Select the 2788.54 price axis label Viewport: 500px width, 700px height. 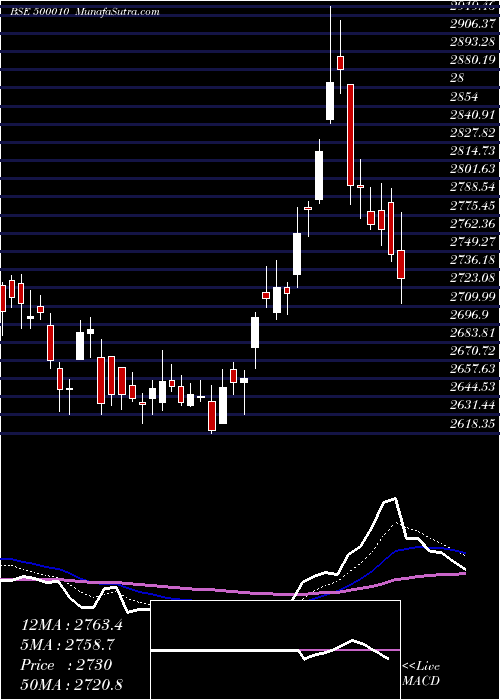[x=473, y=187]
